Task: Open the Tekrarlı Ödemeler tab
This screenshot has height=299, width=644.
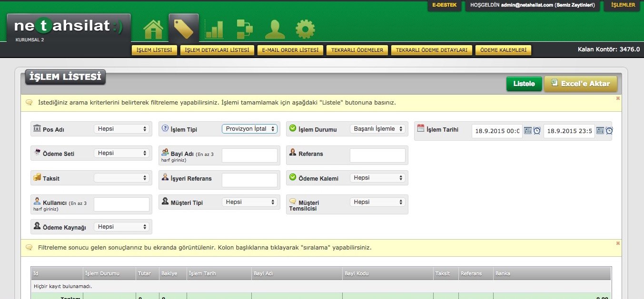Action: point(357,50)
